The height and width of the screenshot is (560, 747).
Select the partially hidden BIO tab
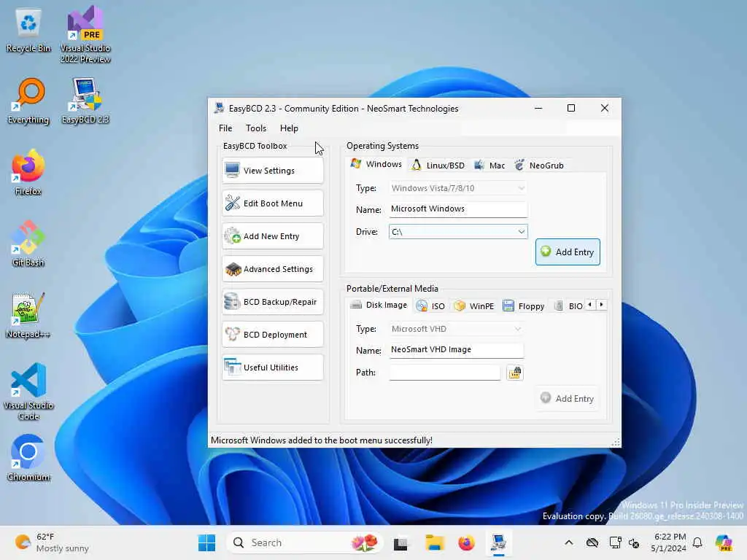(568, 306)
